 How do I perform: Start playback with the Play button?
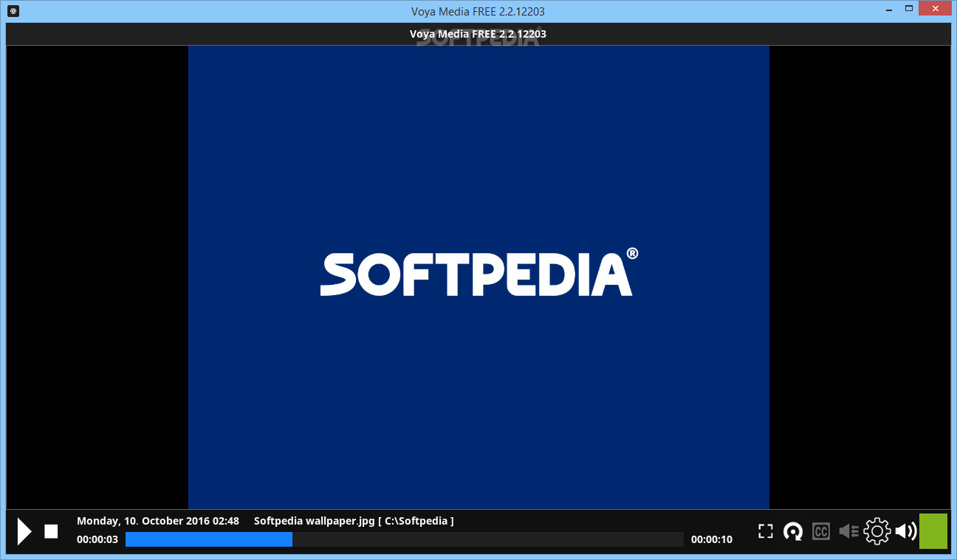click(x=24, y=531)
